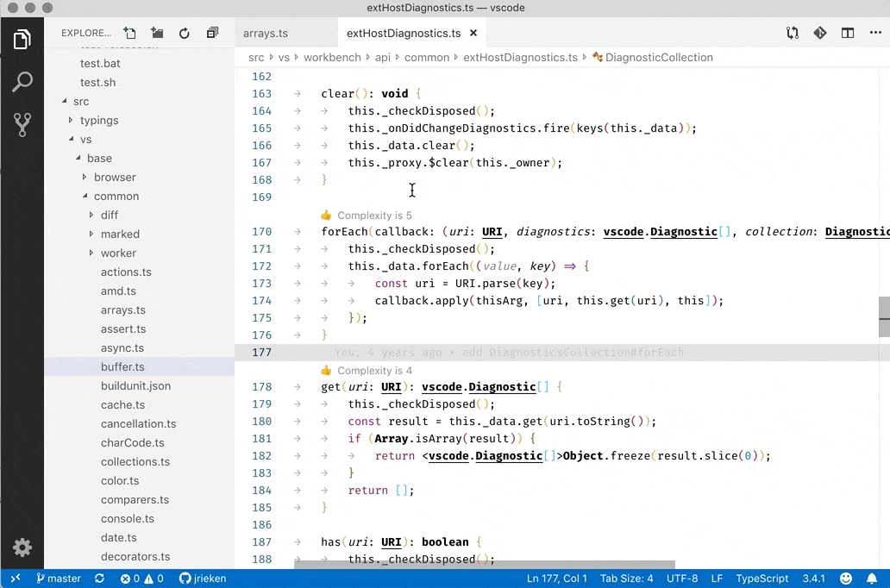The height and width of the screenshot is (588, 890).
Task: Open the Search view in activity bar
Action: (x=22, y=82)
